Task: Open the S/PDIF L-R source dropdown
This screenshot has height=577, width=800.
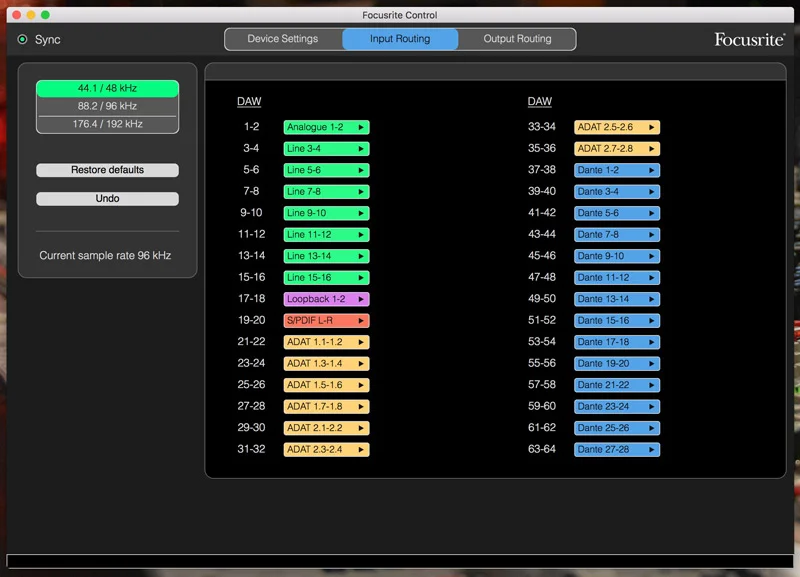Action: [327, 320]
